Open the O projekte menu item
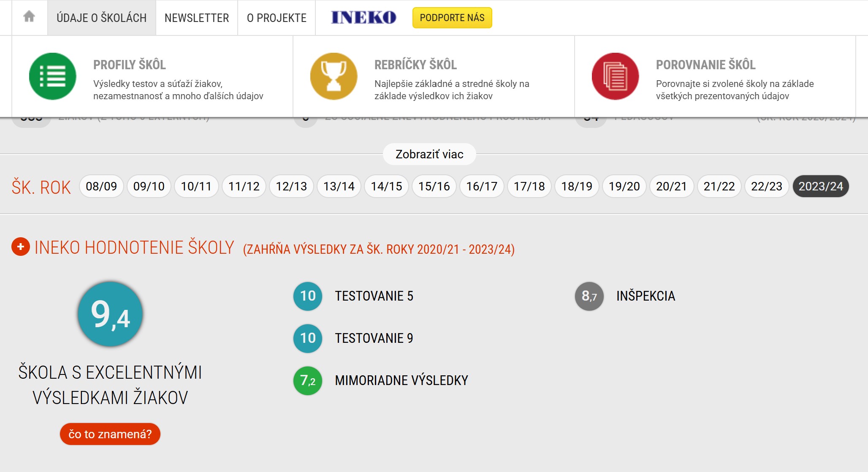 tap(277, 18)
